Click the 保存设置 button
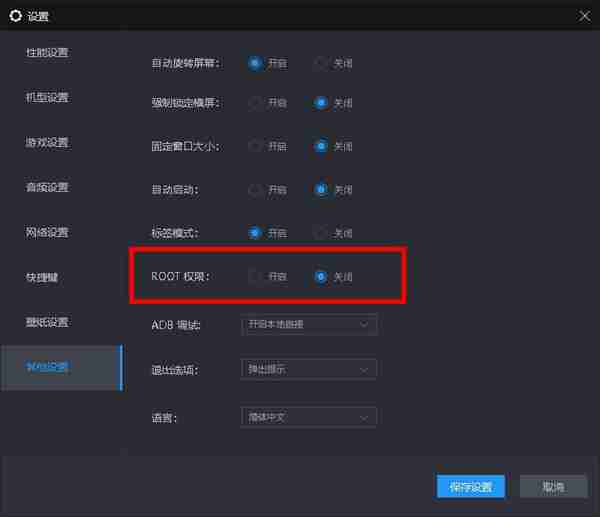The image size is (600, 517). pos(470,487)
